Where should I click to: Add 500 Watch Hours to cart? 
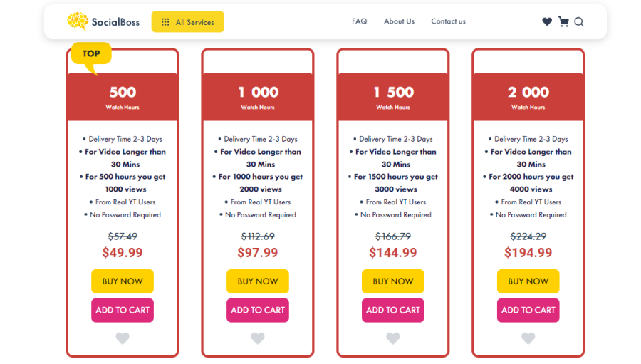[x=123, y=311]
